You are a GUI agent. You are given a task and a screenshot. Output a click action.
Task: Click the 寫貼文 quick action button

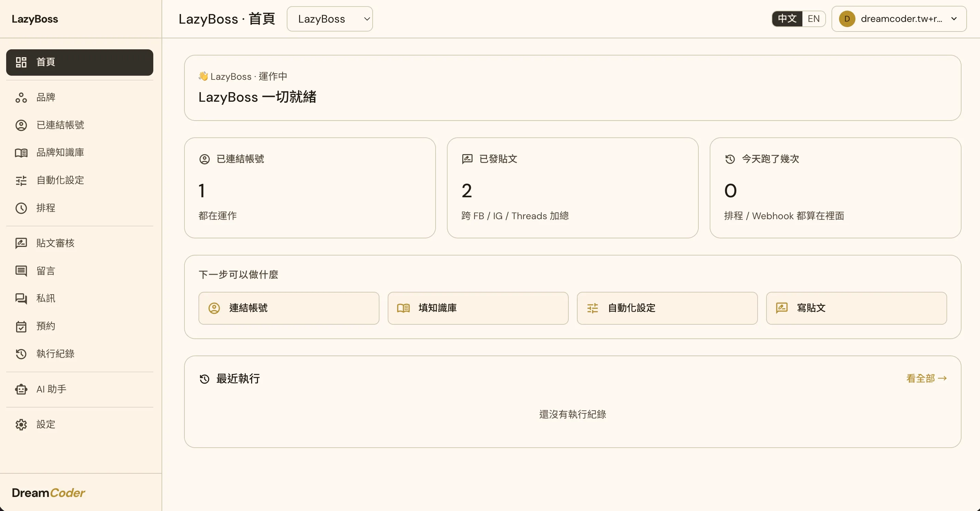(x=856, y=308)
